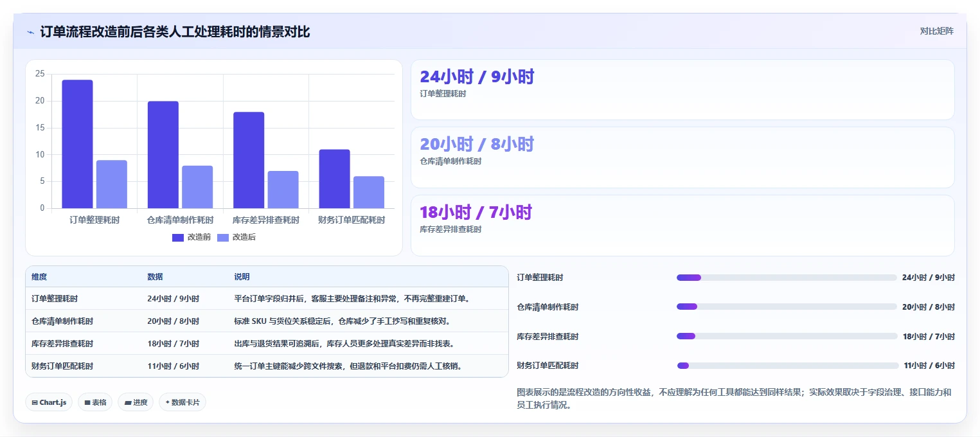Click the 订单整理耗时 progress bar
Screen dimensions: 980x437
[x=787, y=278]
